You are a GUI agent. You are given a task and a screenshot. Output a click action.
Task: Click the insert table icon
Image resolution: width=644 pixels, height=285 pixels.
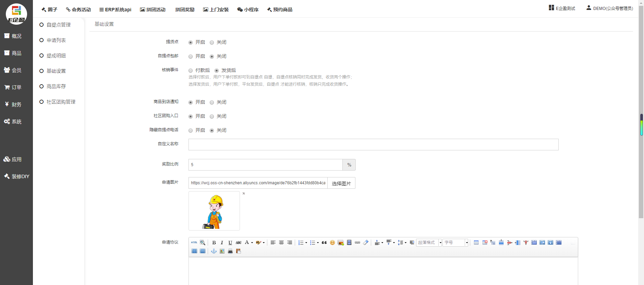(x=476, y=243)
